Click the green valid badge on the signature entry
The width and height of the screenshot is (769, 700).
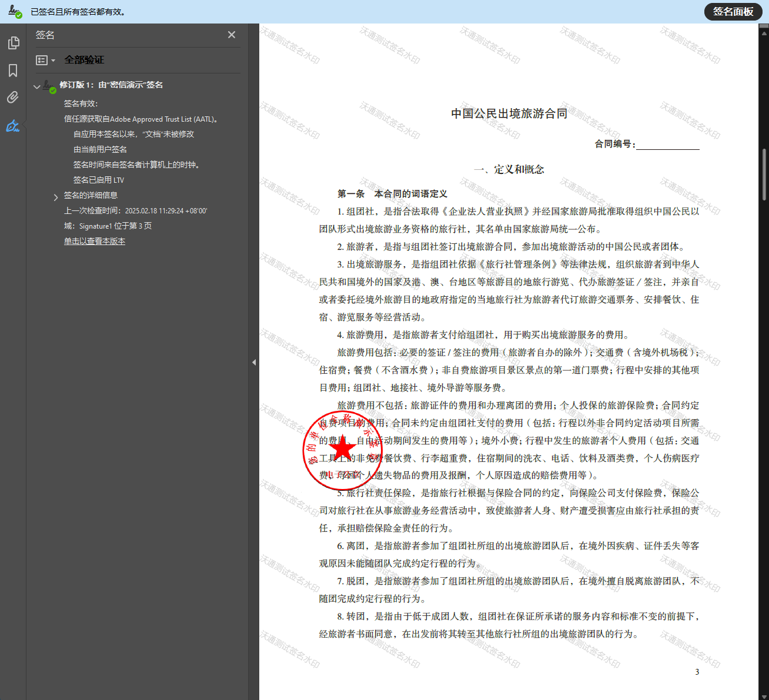click(53, 89)
